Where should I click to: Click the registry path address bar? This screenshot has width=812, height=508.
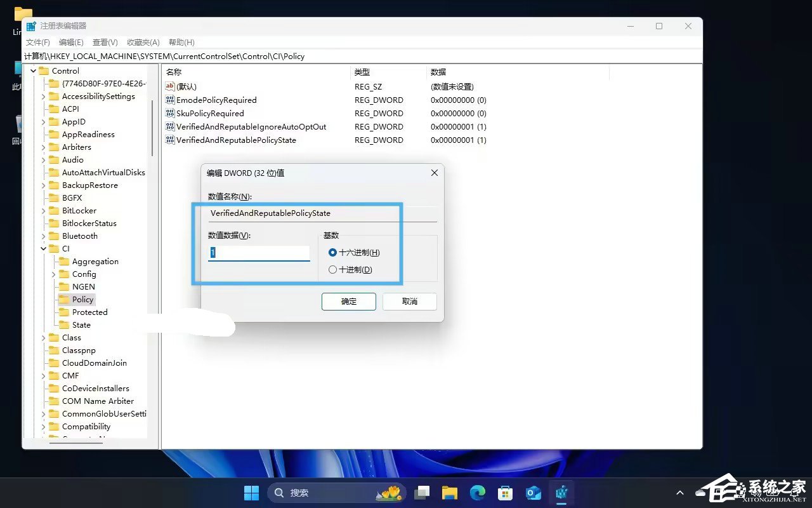[362, 56]
